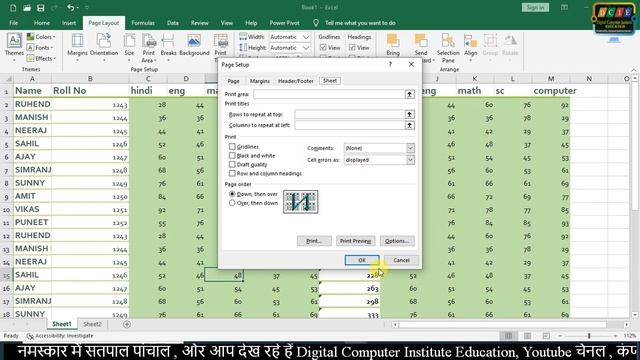Collapse the Print area range selector
Image resolution: width=640 pixels, height=360 pixels.
tap(409, 94)
